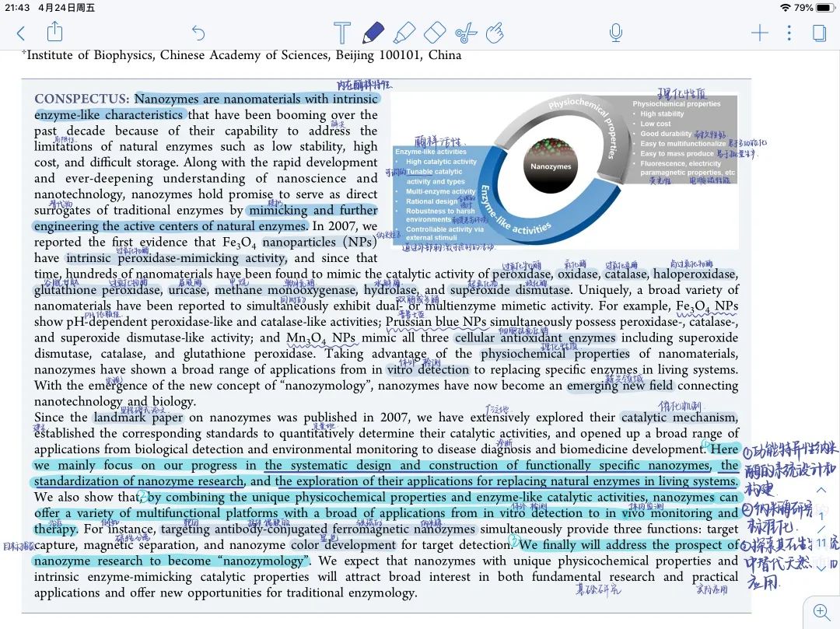
Task: Undo the last stroke
Action: (198, 33)
